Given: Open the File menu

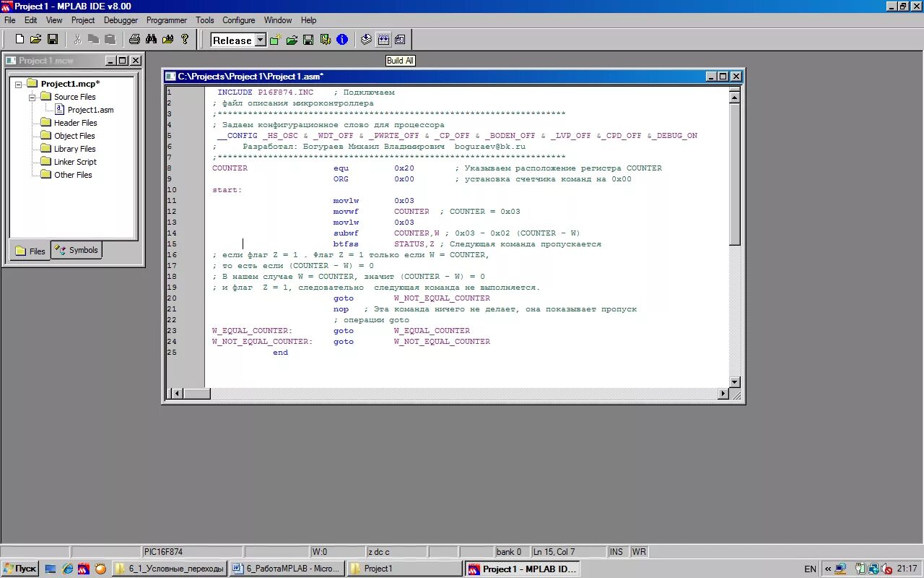Looking at the screenshot, I should pyautogui.click(x=10, y=20).
